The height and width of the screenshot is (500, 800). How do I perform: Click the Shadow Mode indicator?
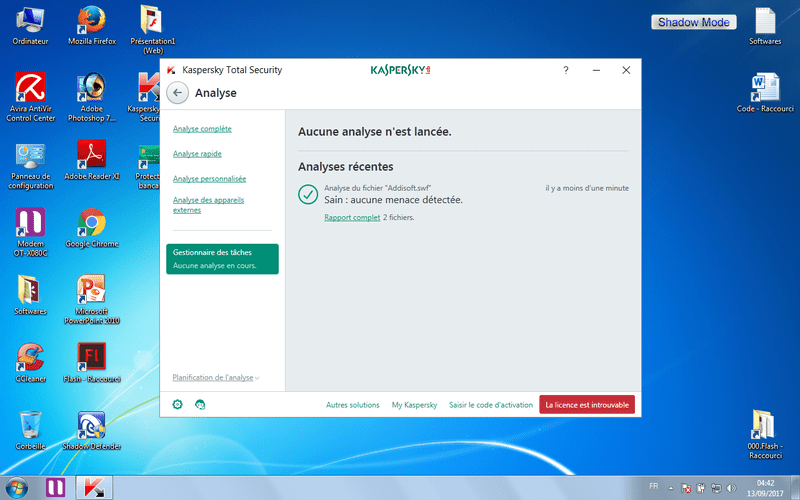tap(694, 22)
